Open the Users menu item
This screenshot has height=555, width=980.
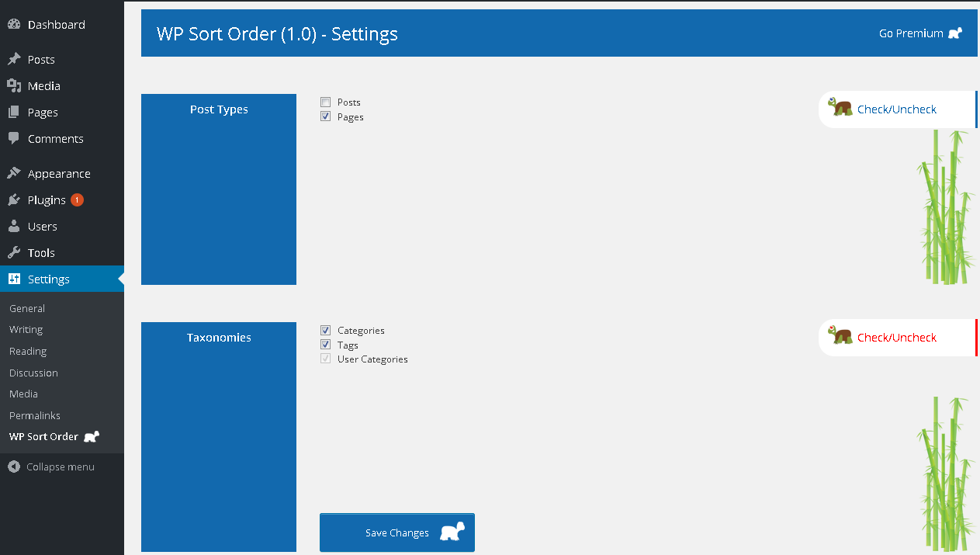coord(62,226)
